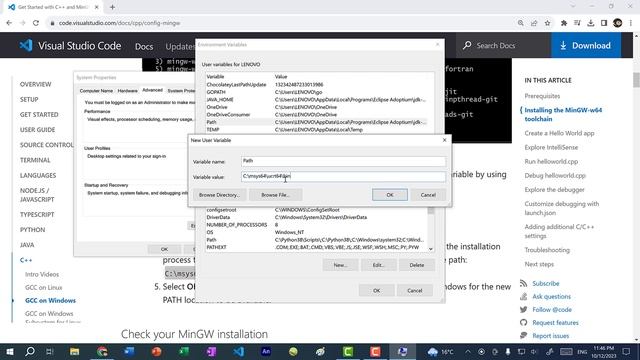Click the GitHub Request features icon
Screen dimensions: 640x360
point(523,322)
